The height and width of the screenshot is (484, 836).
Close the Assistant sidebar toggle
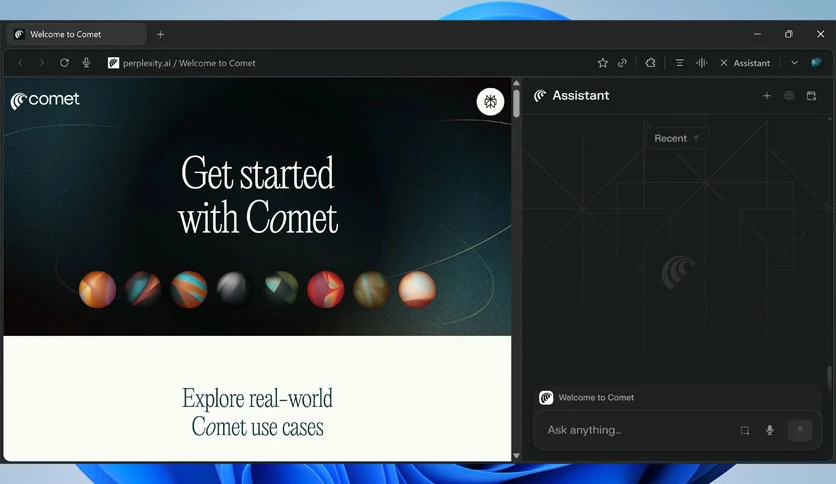(x=745, y=63)
